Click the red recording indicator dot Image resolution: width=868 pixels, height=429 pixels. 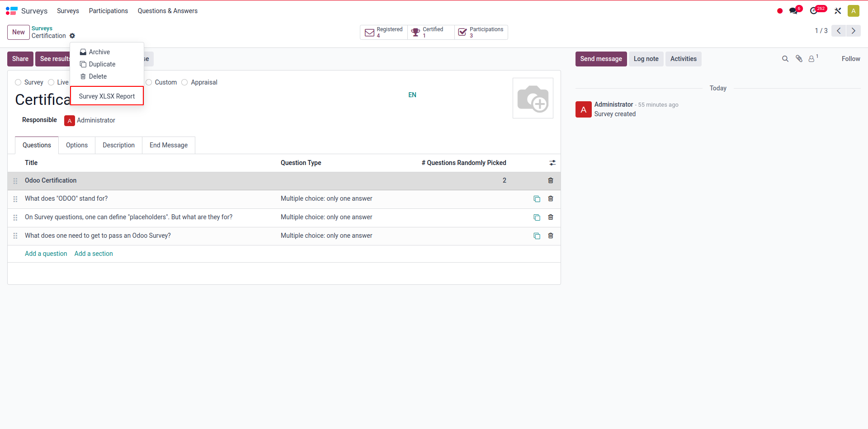pos(780,11)
